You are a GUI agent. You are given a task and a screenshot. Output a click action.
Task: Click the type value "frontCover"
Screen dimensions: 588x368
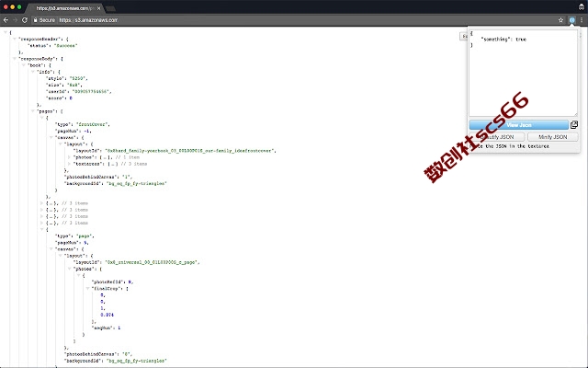(x=93, y=124)
